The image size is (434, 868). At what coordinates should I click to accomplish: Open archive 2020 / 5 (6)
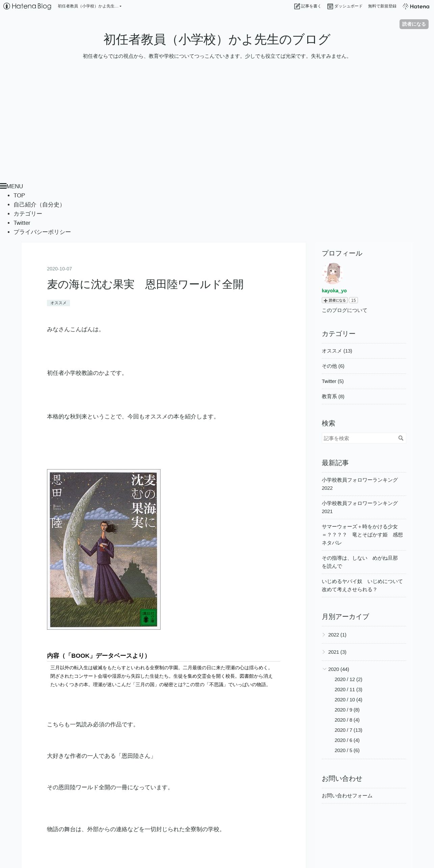pyautogui.click(x=347, y=750)
